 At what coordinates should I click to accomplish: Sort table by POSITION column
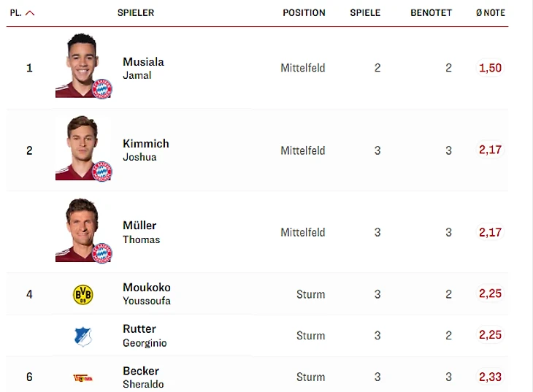coord(304,13)
